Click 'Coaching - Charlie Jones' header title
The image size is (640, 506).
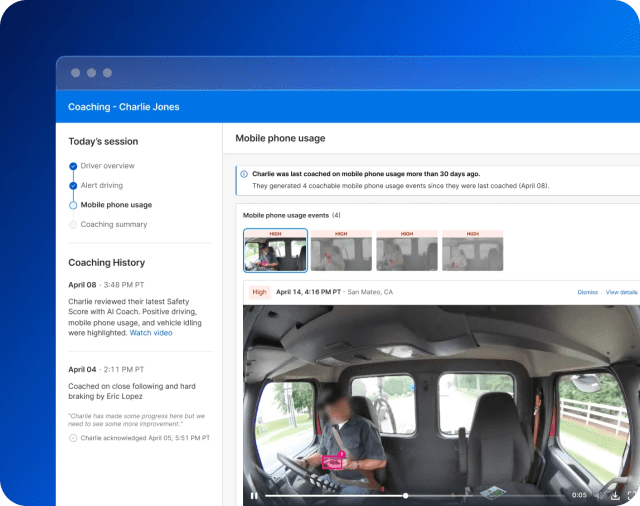click(x=124, y=107)
